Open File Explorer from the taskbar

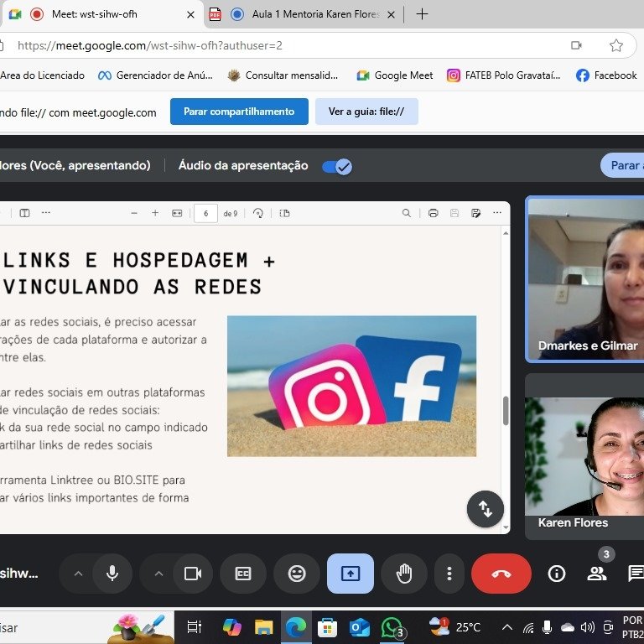click(x=263, y=627)
